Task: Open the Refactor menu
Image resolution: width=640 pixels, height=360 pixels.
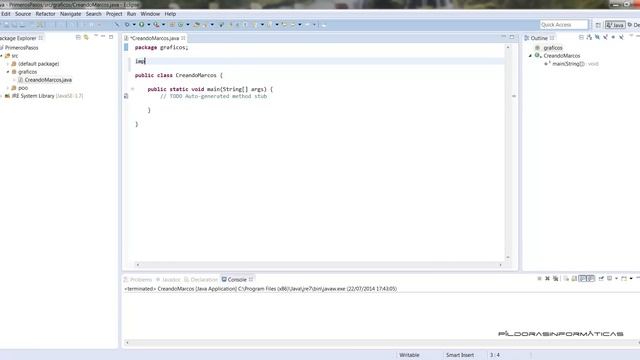Action: click(45, 13)
